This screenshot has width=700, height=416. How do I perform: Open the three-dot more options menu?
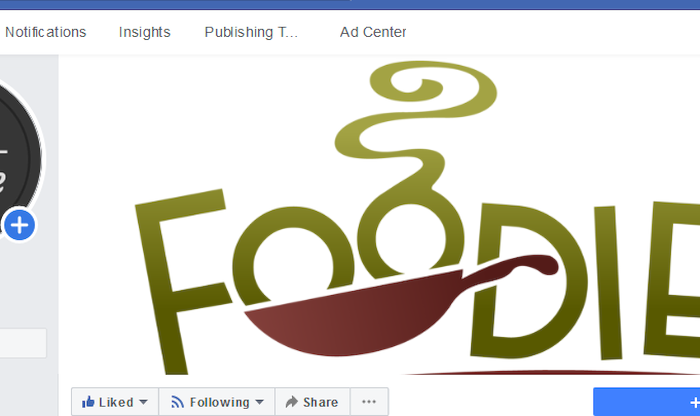[369, 402]
